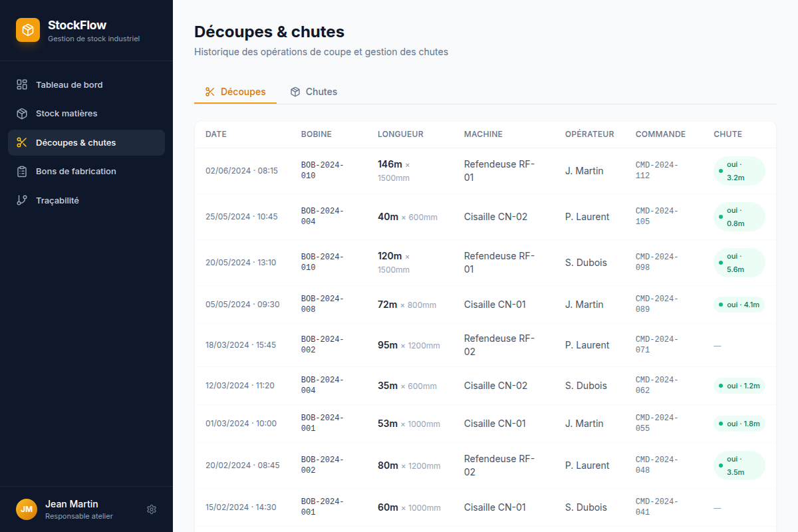Click the DATE column header
This screenshot has width=798, height=532.
point(216,134)
